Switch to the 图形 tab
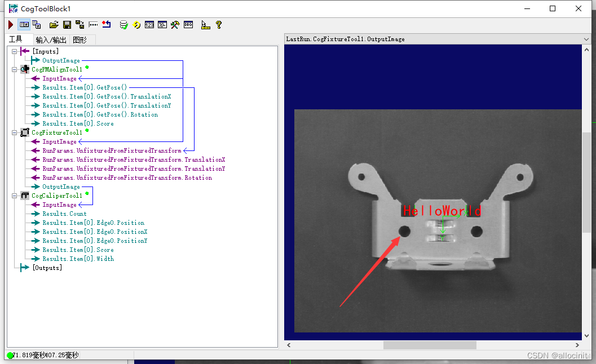 tap(80, 40)
